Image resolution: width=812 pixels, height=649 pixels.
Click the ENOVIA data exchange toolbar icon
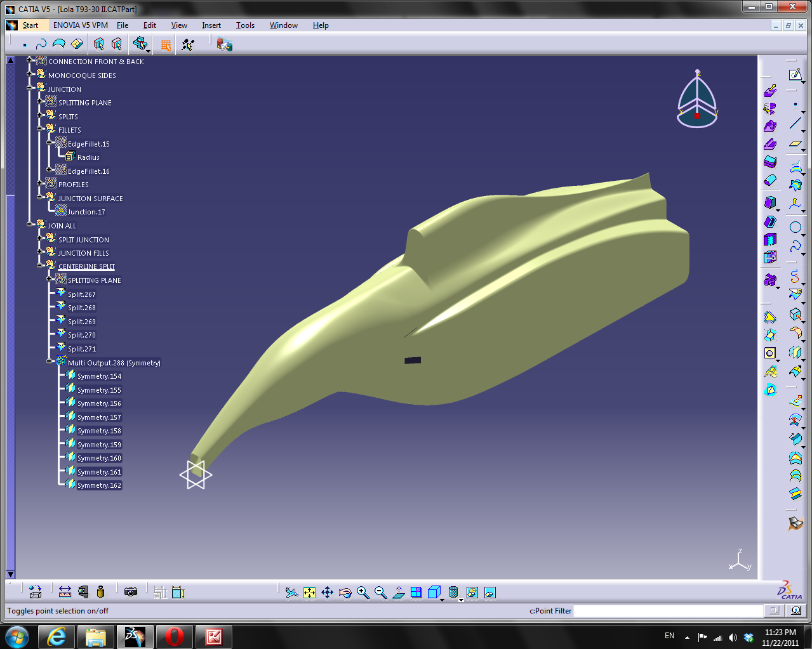click(224, 44)
